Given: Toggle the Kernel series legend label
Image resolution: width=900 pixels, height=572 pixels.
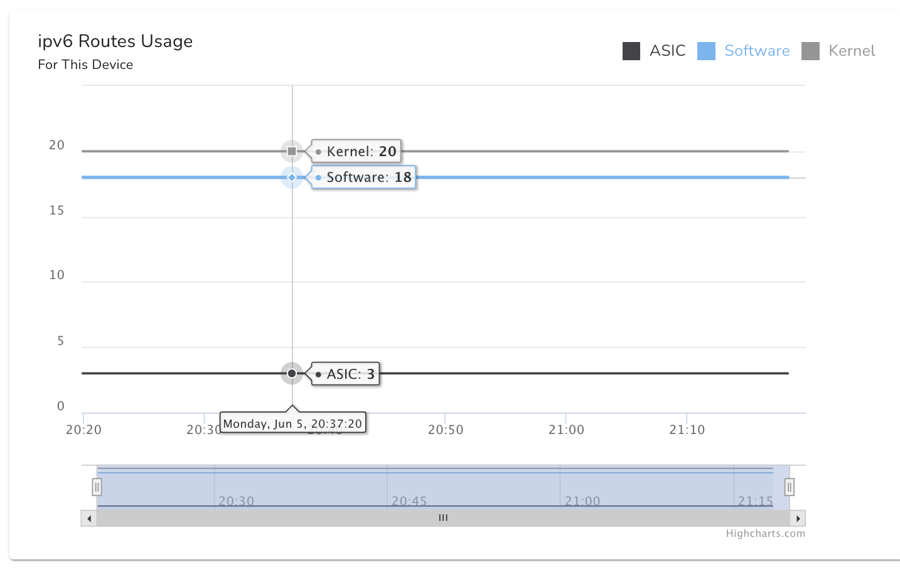Looking at the screenshot, I should (851, 51).
